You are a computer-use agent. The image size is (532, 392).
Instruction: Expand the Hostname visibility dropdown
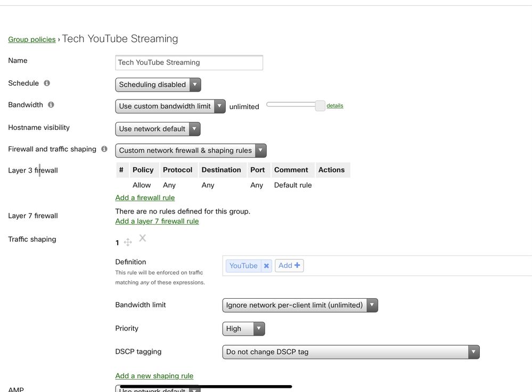point(158,128)
